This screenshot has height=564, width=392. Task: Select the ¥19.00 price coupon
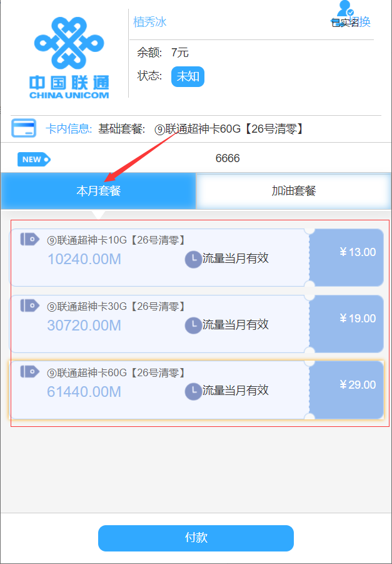[x=346, y=324]
